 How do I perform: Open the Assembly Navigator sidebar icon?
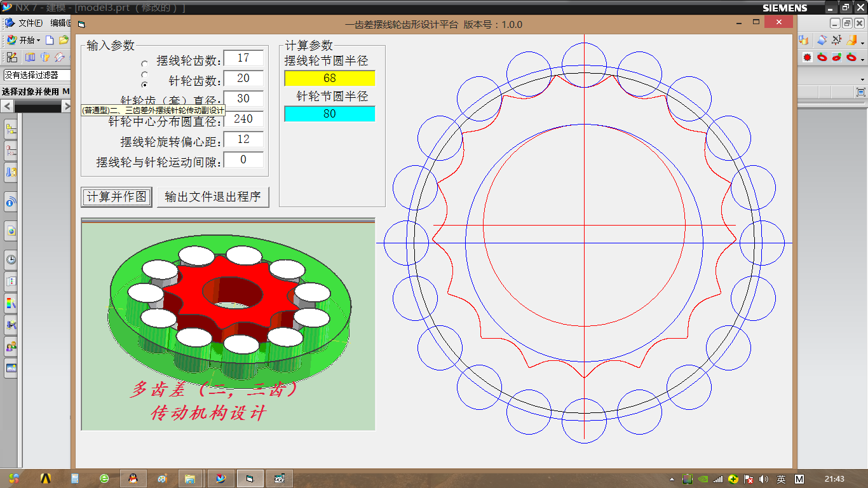click(x=11, y=130)
